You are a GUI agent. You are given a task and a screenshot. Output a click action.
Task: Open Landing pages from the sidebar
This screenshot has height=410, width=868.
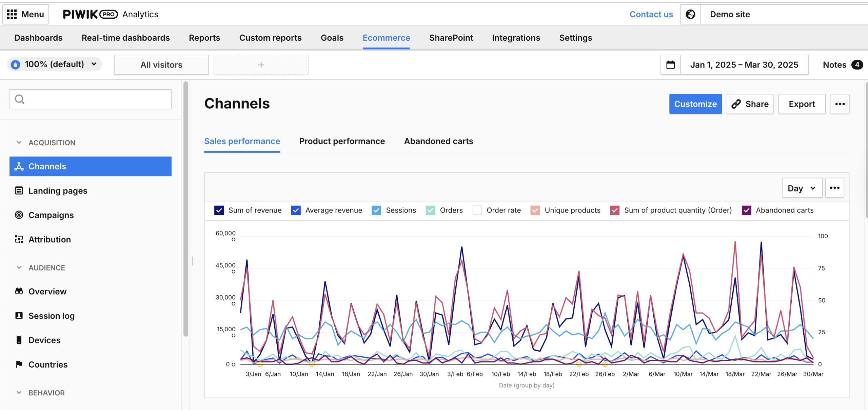pos(19,190)
